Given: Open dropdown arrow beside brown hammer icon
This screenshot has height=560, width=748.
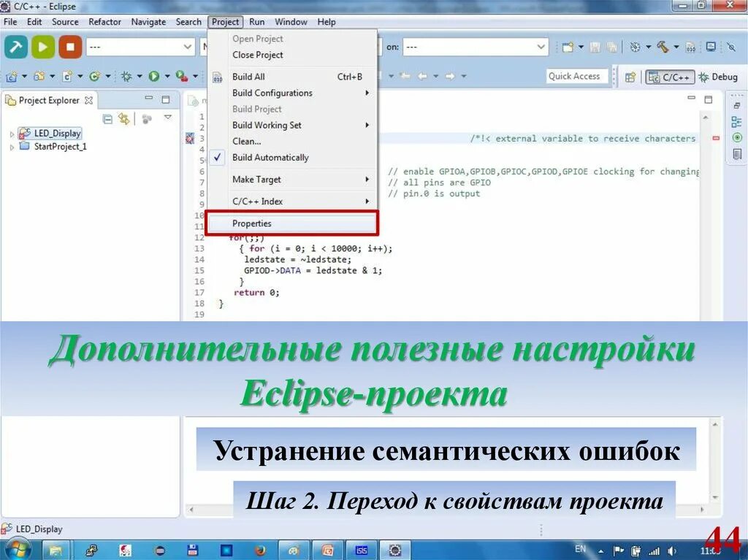Looking at the screenshot, I should (676, 47).
